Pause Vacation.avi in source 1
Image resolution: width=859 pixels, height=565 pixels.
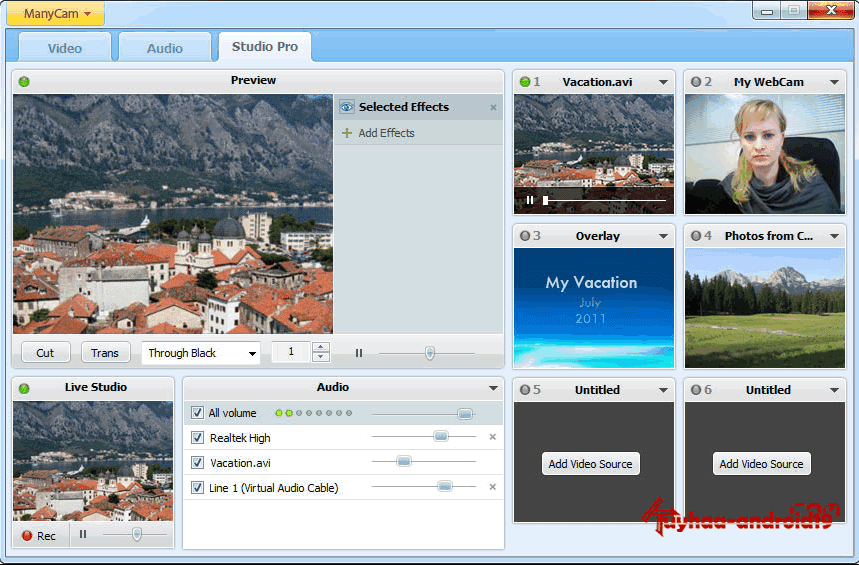pyautogui.click(x=530, y=200)
